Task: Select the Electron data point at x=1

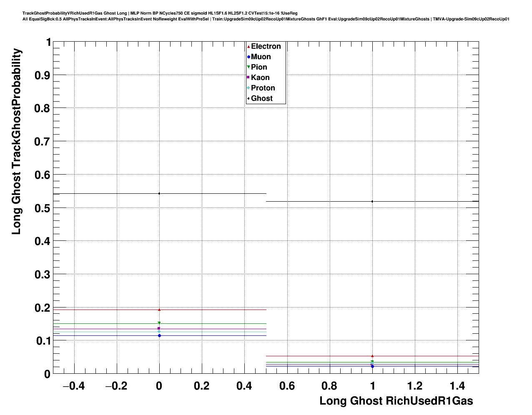Action: [x=372, y=356]
